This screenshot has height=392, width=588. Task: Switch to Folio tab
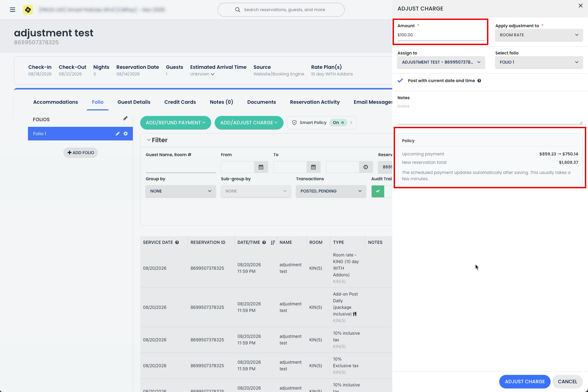[x=98, y=102]
